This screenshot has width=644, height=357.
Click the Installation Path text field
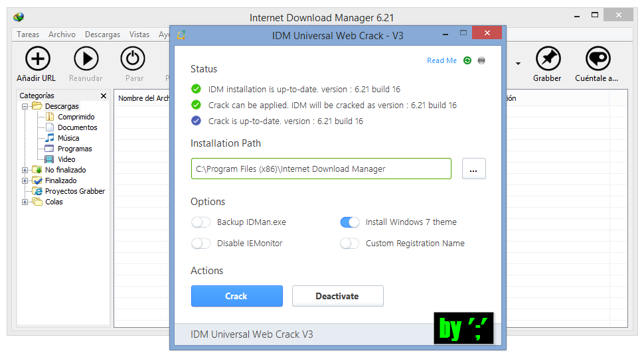tap(321, 169)
